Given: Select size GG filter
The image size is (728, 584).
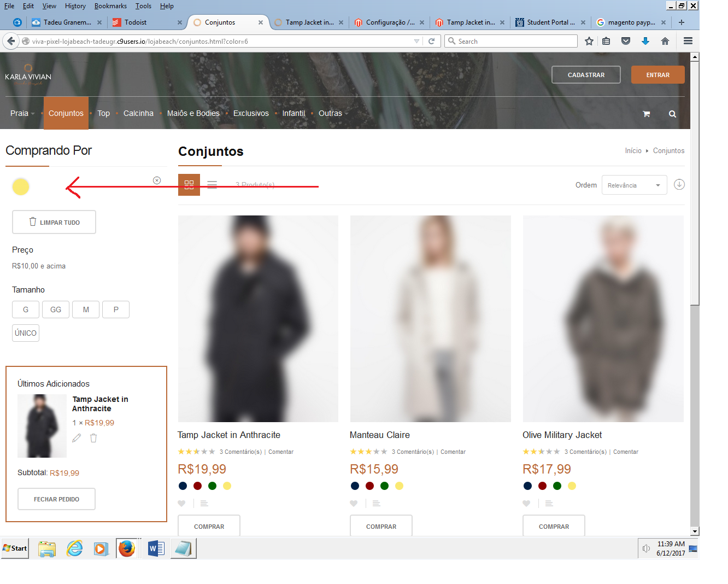Looking at the screenshot, I should (x=56, y=309).
